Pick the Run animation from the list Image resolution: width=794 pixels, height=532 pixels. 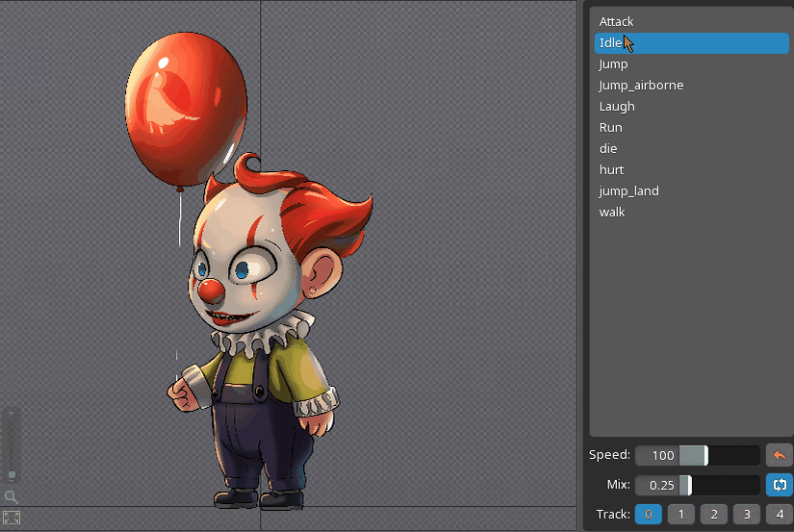pyautogui.click(x=691, y=128)
